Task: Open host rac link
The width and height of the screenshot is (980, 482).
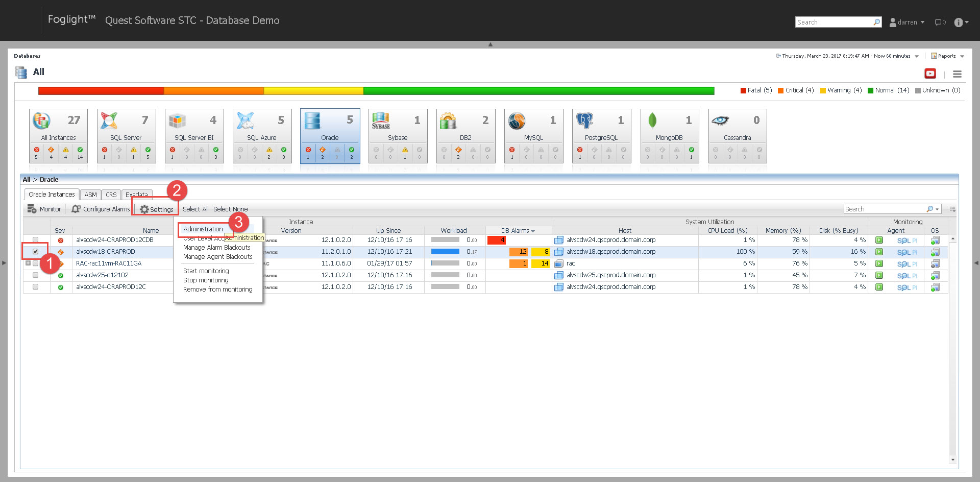Action: [x=571, y=263]
